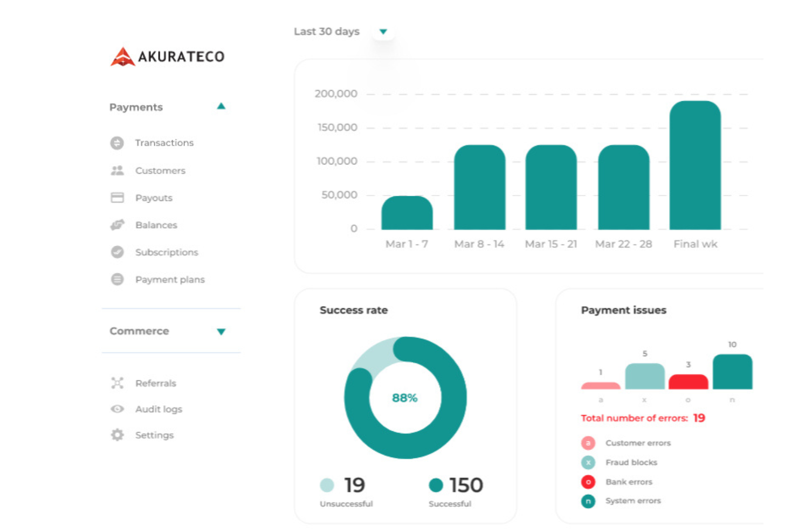The image size is (798, 532).
Task: Open the Last 30 days dropdown arrow
Action: [x=383, y=32]
